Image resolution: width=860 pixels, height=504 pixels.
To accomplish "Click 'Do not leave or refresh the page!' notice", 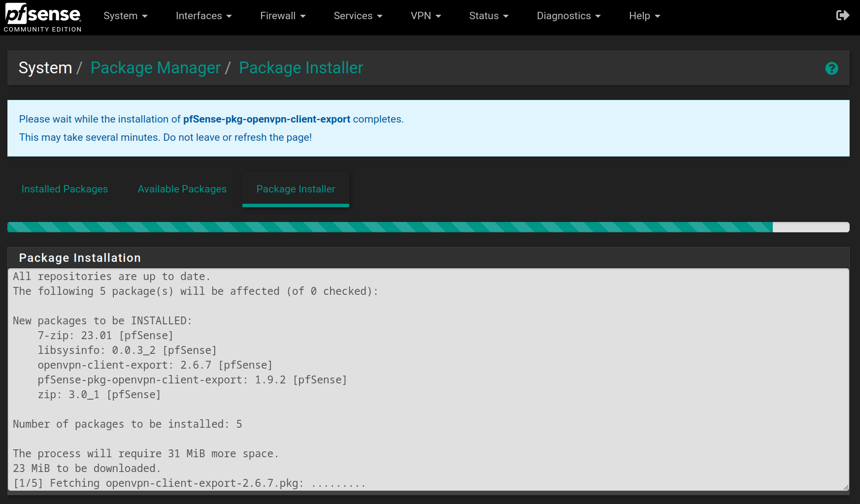I will 237,137.
